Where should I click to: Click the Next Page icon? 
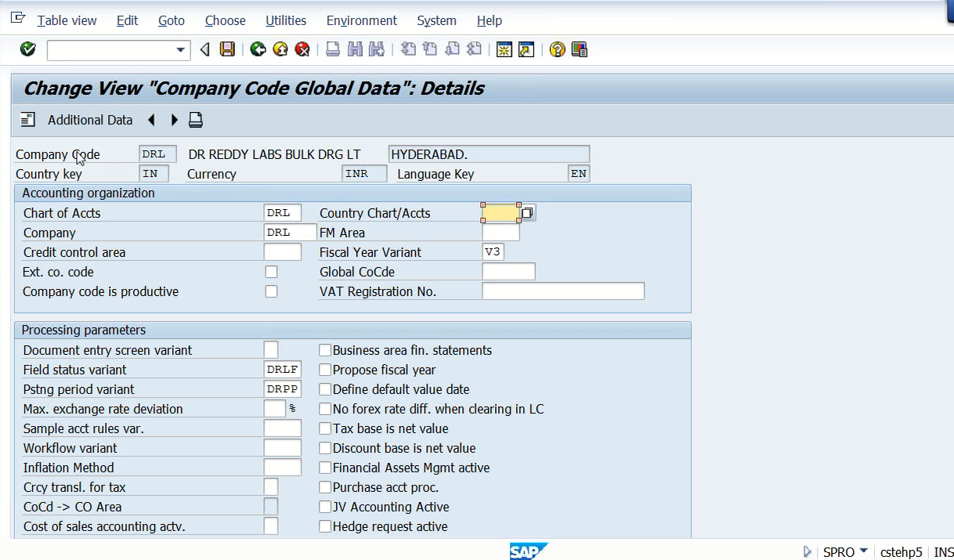[x=452, y=50]
